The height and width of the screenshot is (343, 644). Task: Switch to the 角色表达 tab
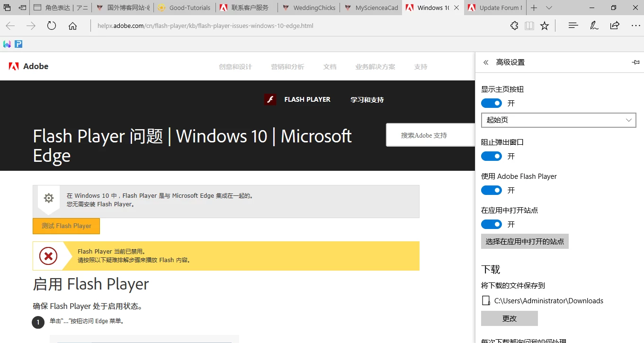[x=61, y=8]
